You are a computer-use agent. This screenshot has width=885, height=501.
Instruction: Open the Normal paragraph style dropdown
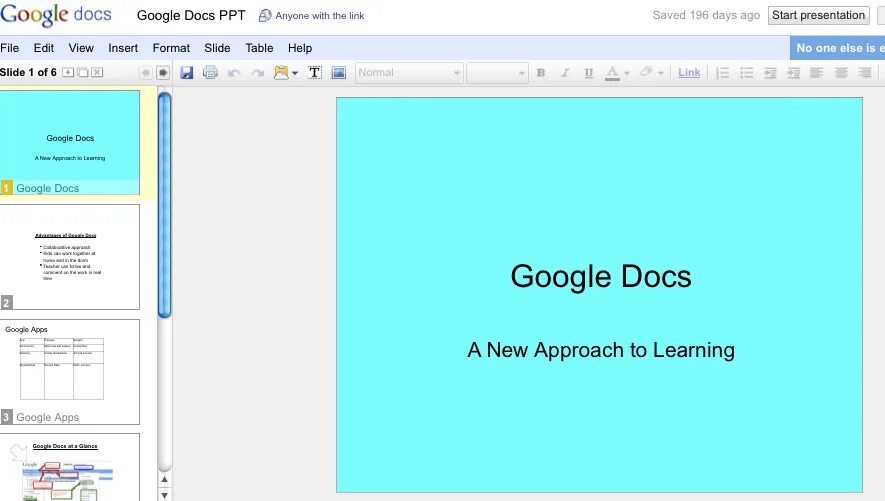point(409,73)
